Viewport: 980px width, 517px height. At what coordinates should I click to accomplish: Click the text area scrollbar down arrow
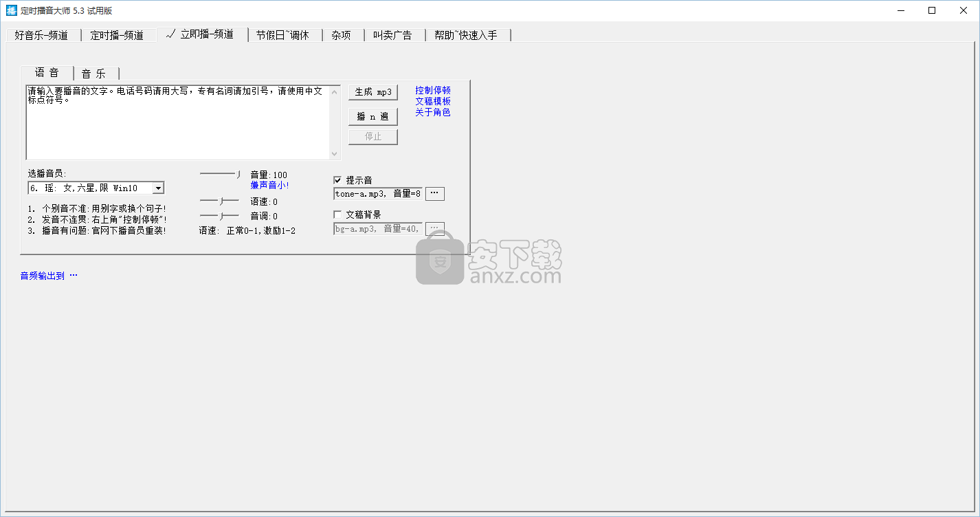[x=335, y=155]
